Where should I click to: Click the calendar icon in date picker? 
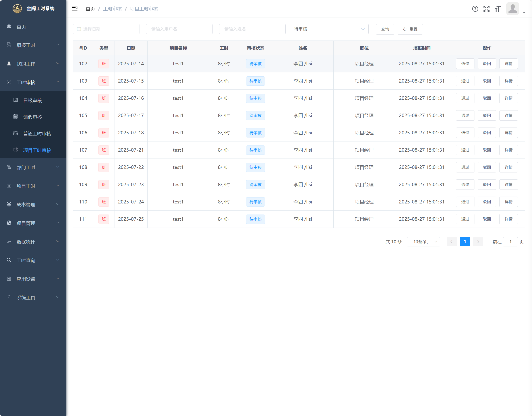[79, 29]
